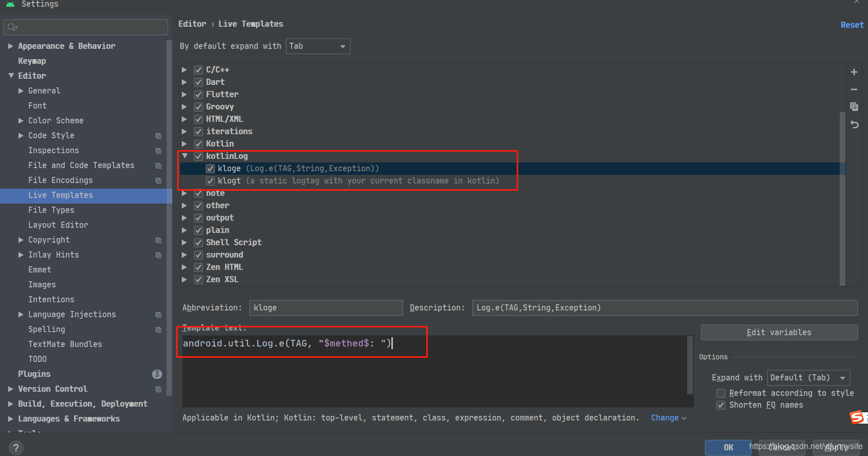Remove selected template with minus icon

coord(854,89)
